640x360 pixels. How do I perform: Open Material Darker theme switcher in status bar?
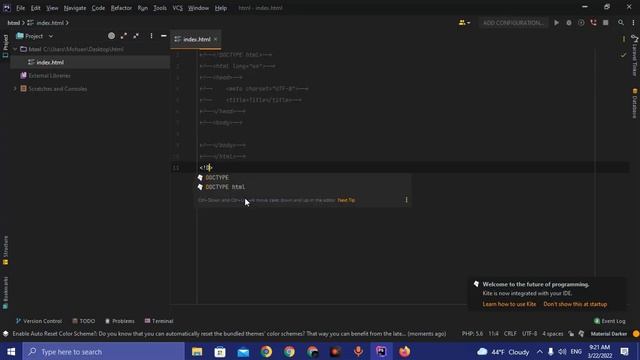click(x=609, y=333)
